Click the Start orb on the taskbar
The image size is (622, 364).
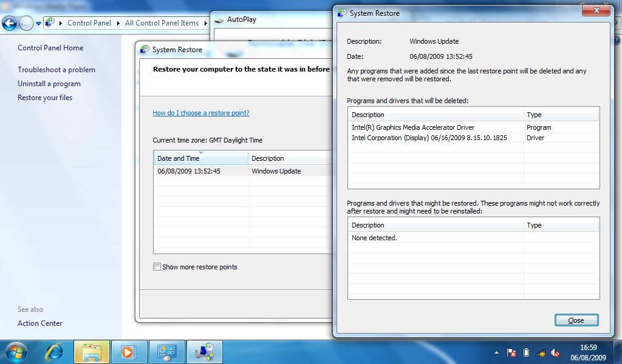coord(16,352)
